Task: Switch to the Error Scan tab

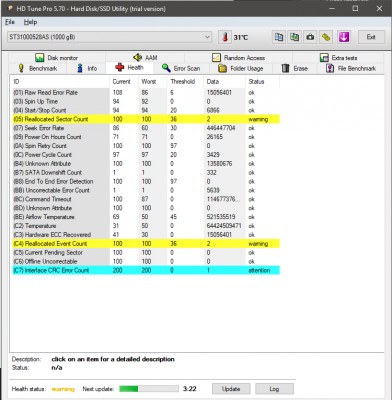Action: pos(181,68)
